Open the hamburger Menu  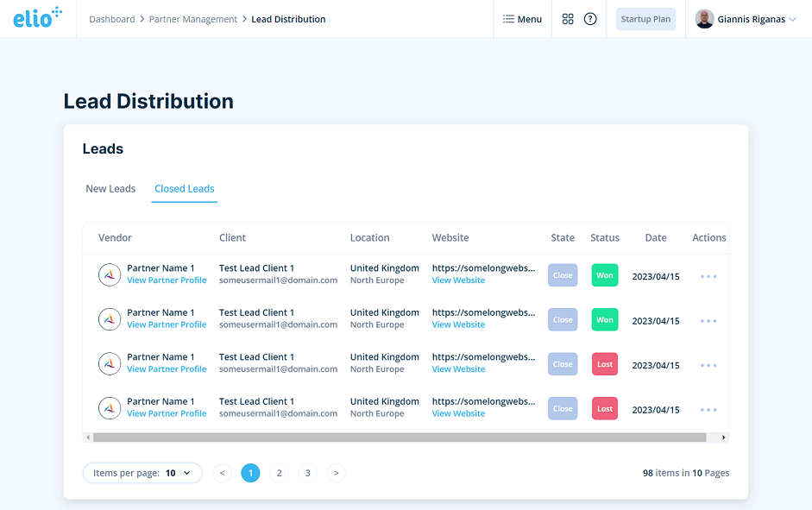[523, 19]
